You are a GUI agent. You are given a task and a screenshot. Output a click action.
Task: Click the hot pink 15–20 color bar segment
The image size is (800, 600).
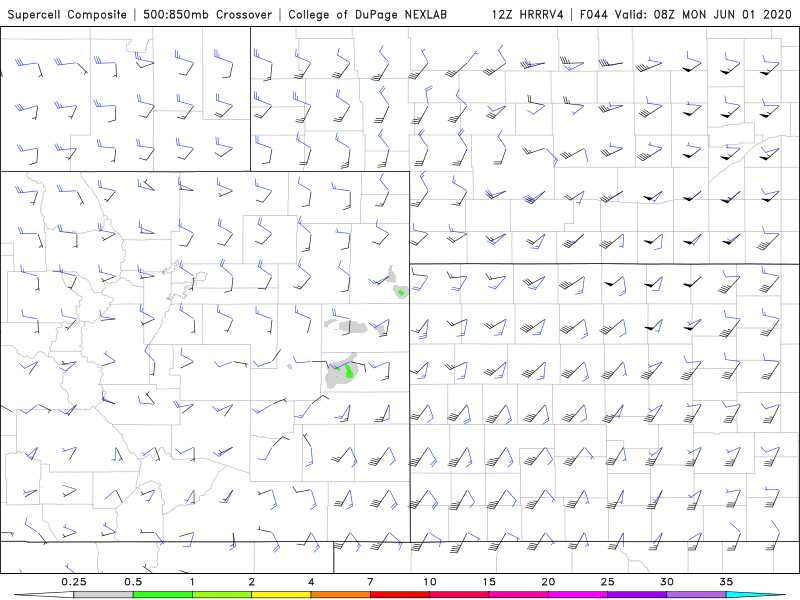tap(518, 595)
